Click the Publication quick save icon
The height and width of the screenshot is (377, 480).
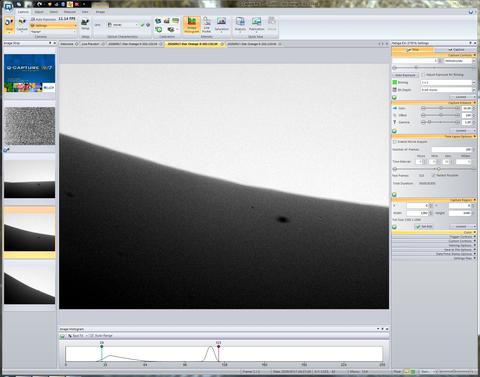pos(256,22)
